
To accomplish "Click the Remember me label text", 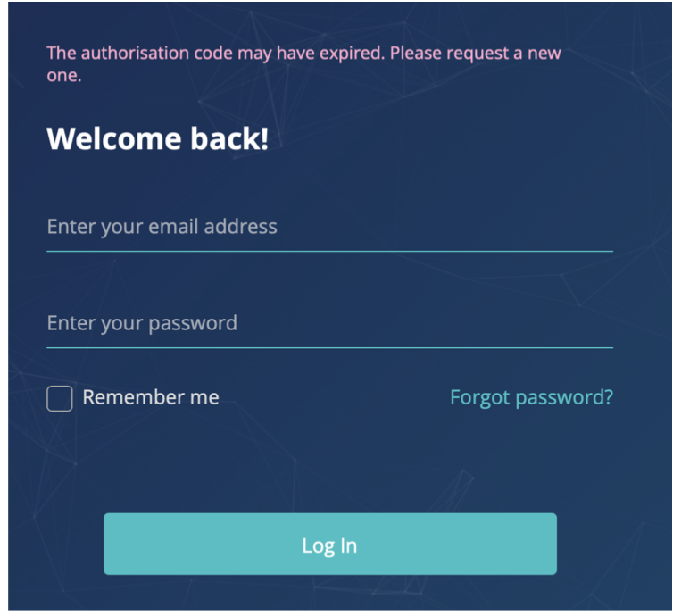I will point(151,398).
